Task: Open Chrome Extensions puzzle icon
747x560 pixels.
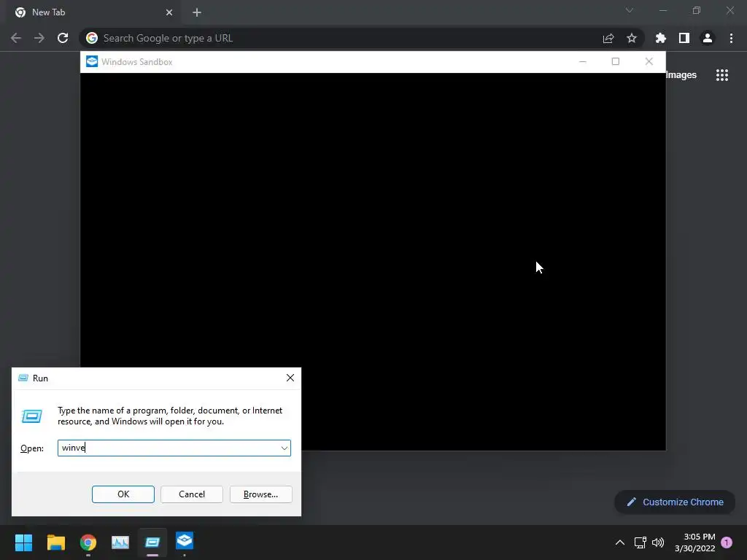Action: 661,38
